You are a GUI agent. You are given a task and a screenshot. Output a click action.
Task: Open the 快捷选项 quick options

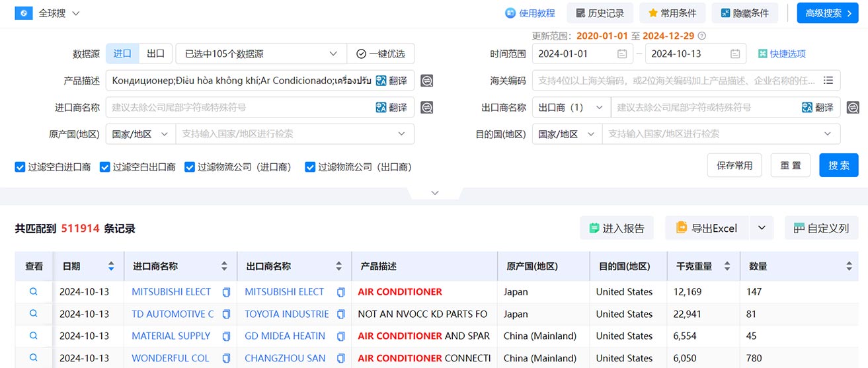(782, 54)
